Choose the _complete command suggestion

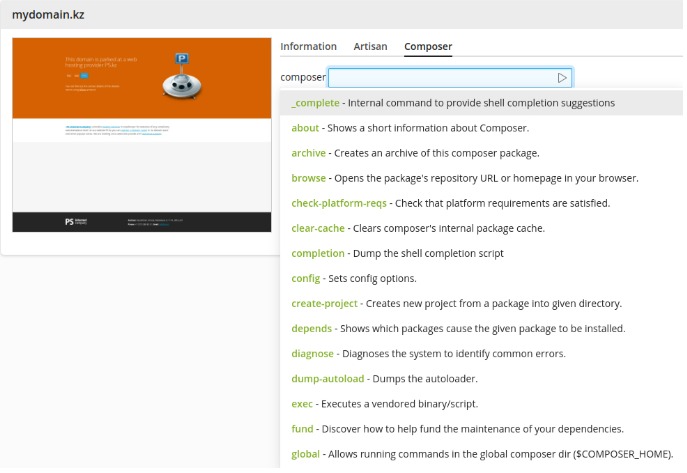(481, 103)
